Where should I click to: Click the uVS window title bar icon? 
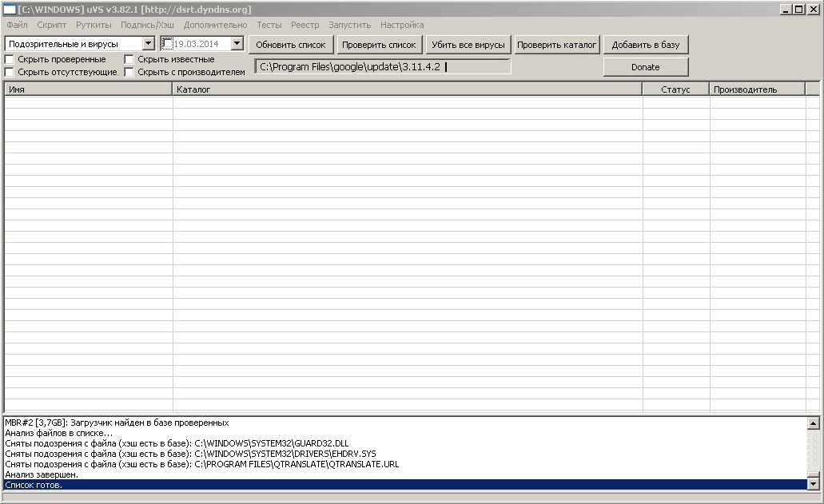[9, 9]
